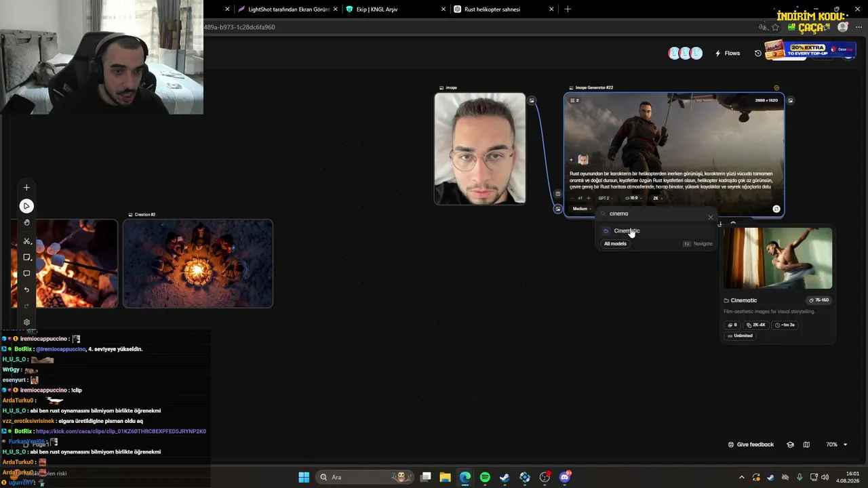This screenshot has width=868, height=488.
Task: Activate the hand pan tool
Action: pos(26,222)
